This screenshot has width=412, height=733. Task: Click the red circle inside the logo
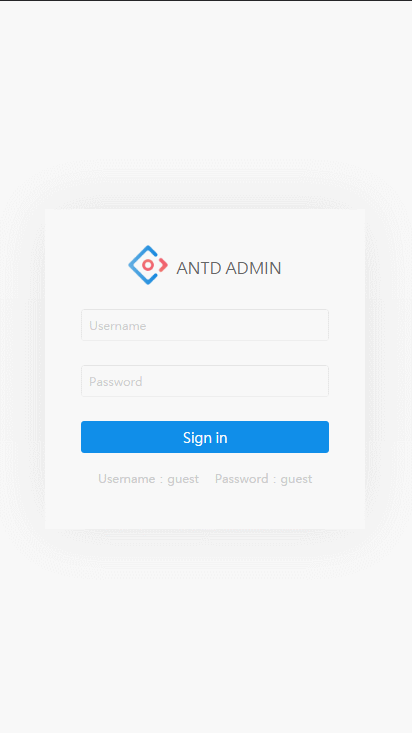click(148, 265)
